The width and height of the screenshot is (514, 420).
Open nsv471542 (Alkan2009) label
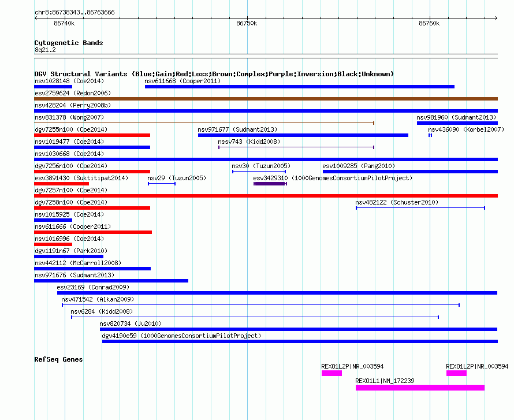[98, 299]
